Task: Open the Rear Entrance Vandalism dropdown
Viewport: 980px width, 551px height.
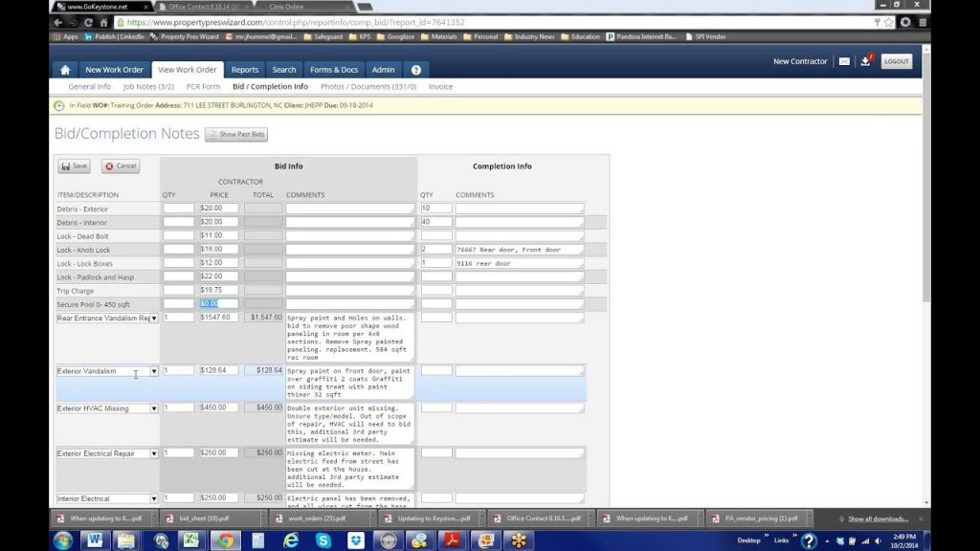Action: (x=153, y=318)
